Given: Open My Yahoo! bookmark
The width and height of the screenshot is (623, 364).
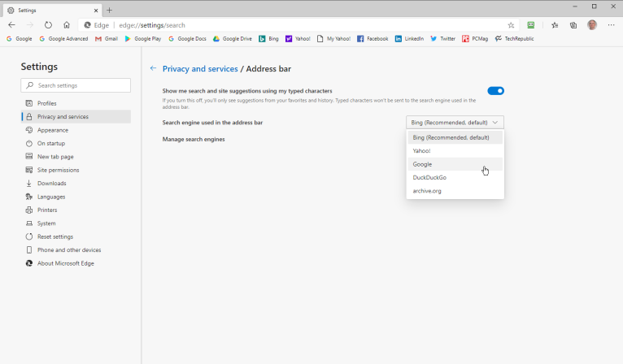Looking at the screenshot, I should pyautogui.click(x=333, y=38).
